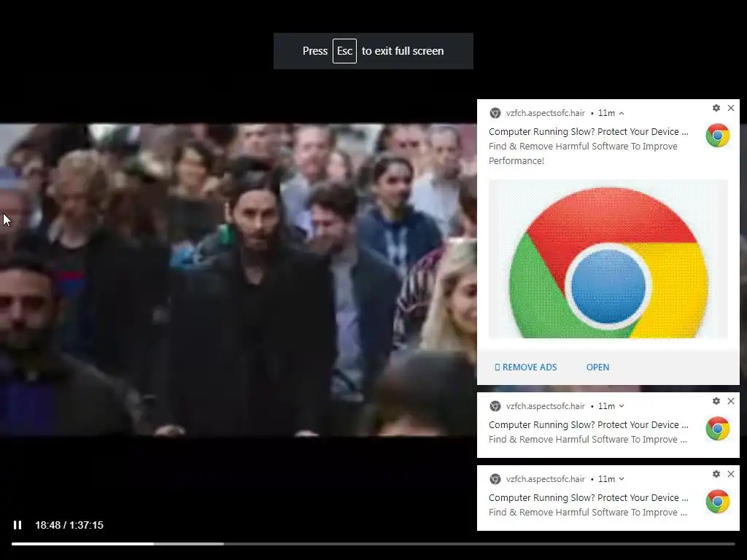747x560 pixels.
Task: Open settings gear of the middle notification
Action: click(716, 401)
